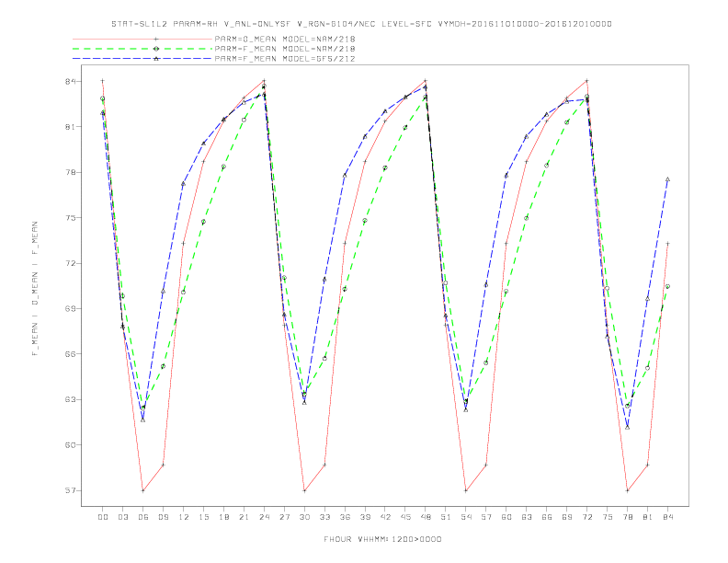Click the chart title starting with STAT=SL1L2
Screen dimensions: 728x563
[361, 24]
